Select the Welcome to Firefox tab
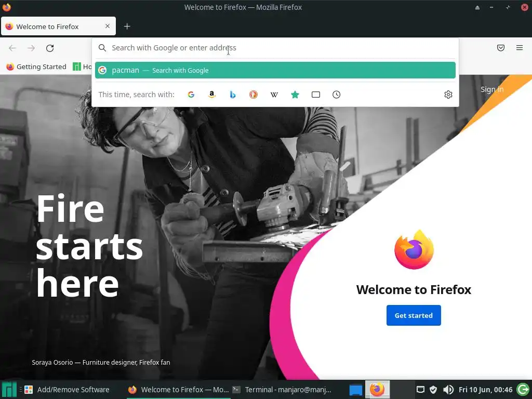 (58, 26)
